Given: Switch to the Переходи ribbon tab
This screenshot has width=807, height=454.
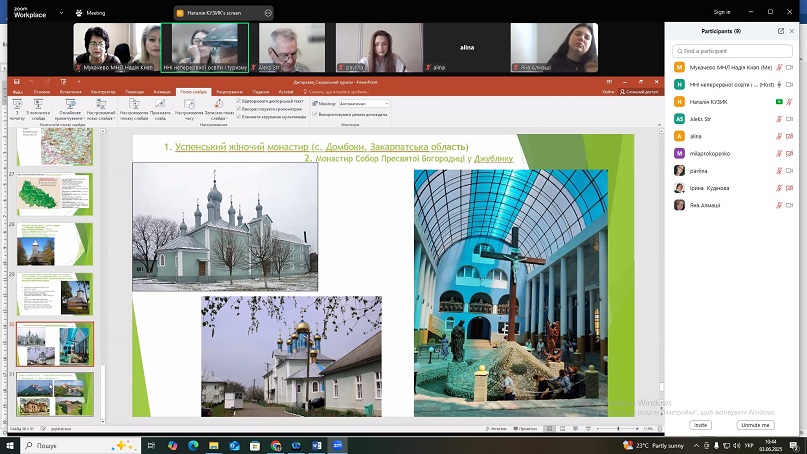Looking at the screenshot, I should [134, 92].
